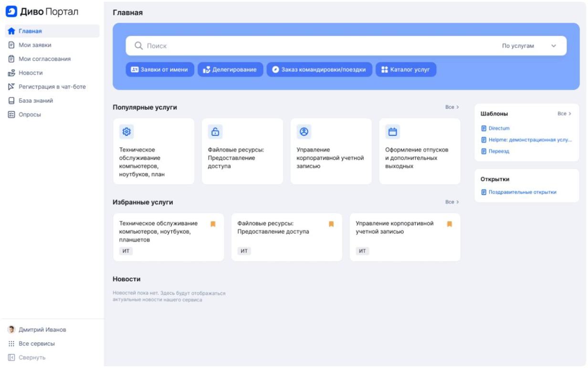Viewport: 588px width, 368px height.
Task: Open Поздравительные открытки link
Action: point(522,192)
